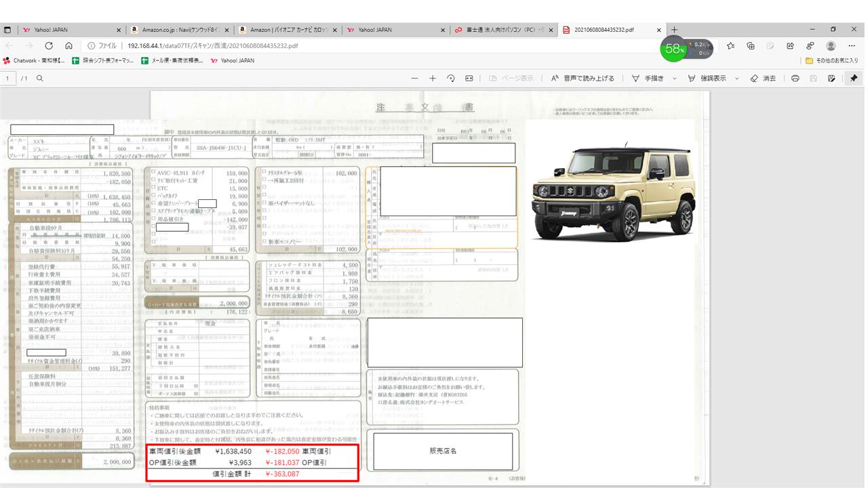Image resolution: width=868 pixels, height=488 pixels.
Task: Click the green 58% monitor widget
Action: click(675, 48)
